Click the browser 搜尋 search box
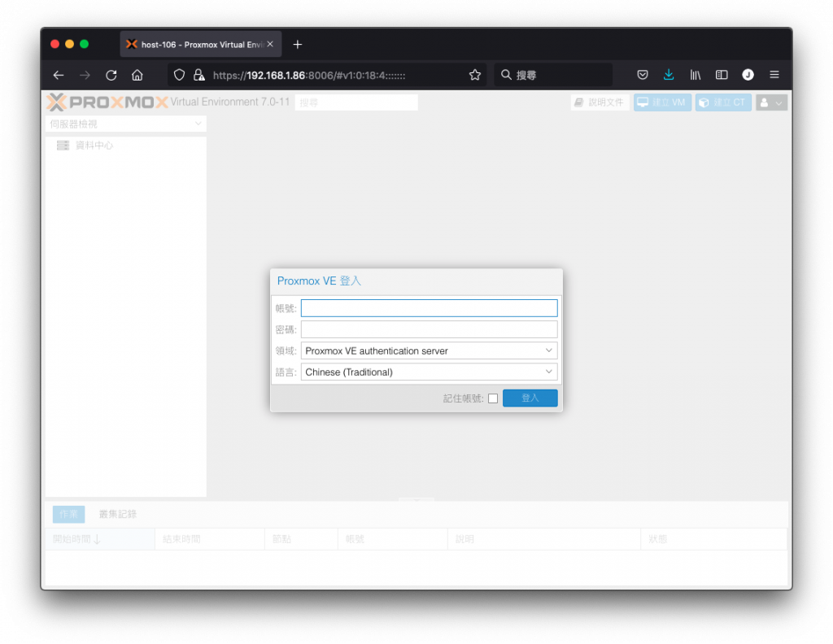833x644 pixels. click(553, 75)
